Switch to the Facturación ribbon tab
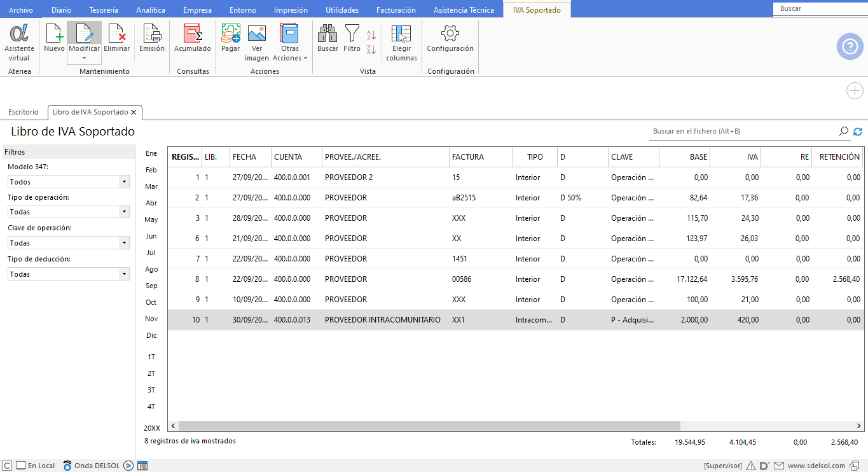Image resolution: width=868 pixels, height=472 pixels. click(396, 10)
